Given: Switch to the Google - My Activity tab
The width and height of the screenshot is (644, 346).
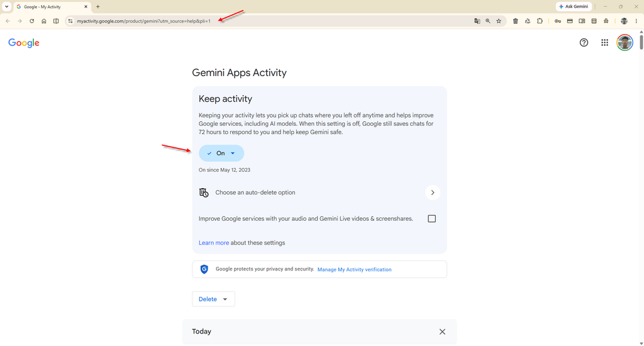Looking at the screenshot, I should (52, 7).
